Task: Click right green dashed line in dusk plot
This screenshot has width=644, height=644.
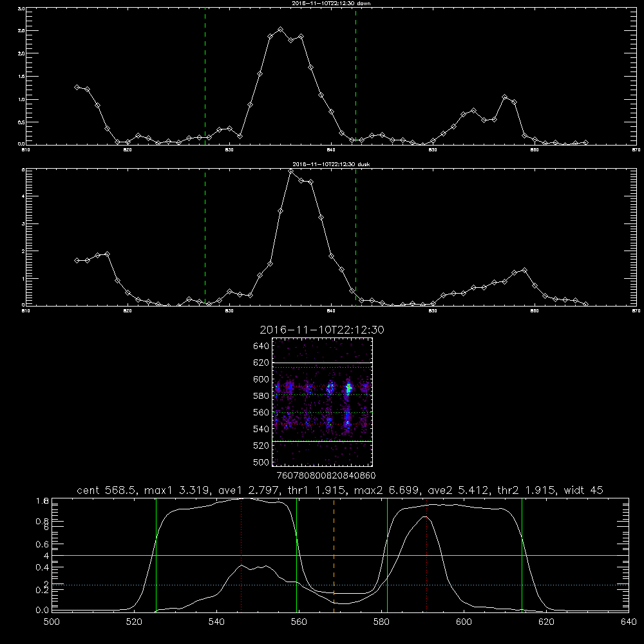Action: (355, 238)
